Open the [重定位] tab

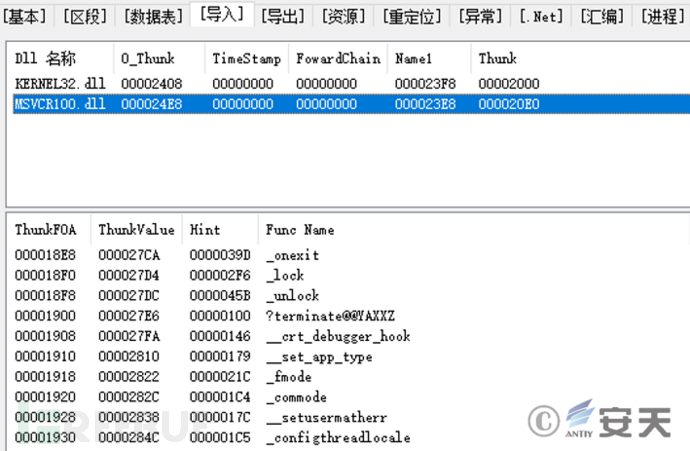411,17
